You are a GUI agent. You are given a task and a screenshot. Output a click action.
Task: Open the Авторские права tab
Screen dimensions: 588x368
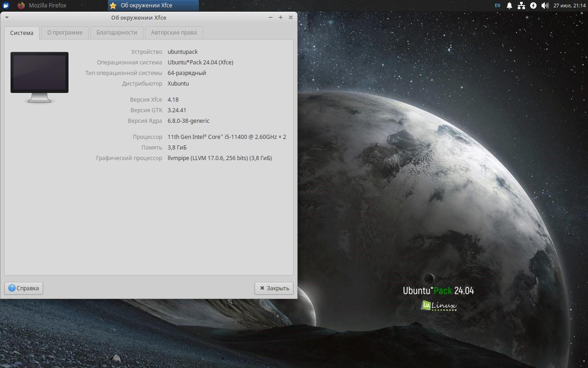(174, 33)
